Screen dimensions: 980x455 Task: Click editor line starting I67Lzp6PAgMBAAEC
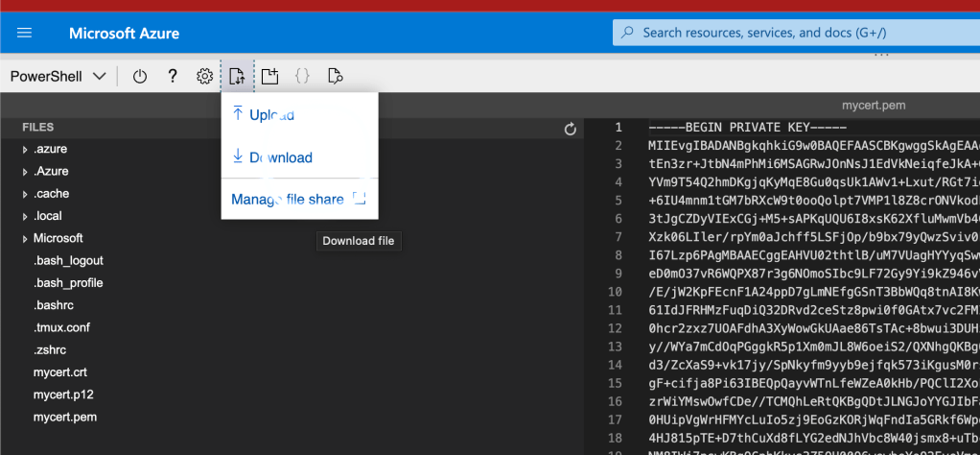point(814,254)
